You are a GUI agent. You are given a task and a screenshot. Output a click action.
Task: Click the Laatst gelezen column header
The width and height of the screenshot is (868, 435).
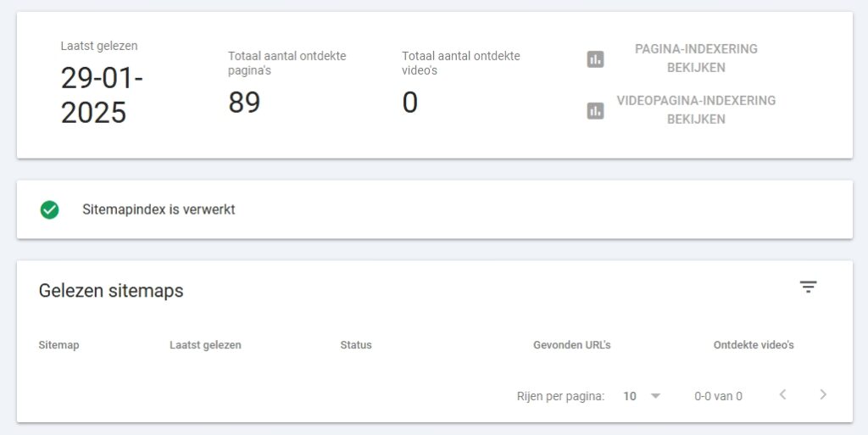[x=205, y=345]
